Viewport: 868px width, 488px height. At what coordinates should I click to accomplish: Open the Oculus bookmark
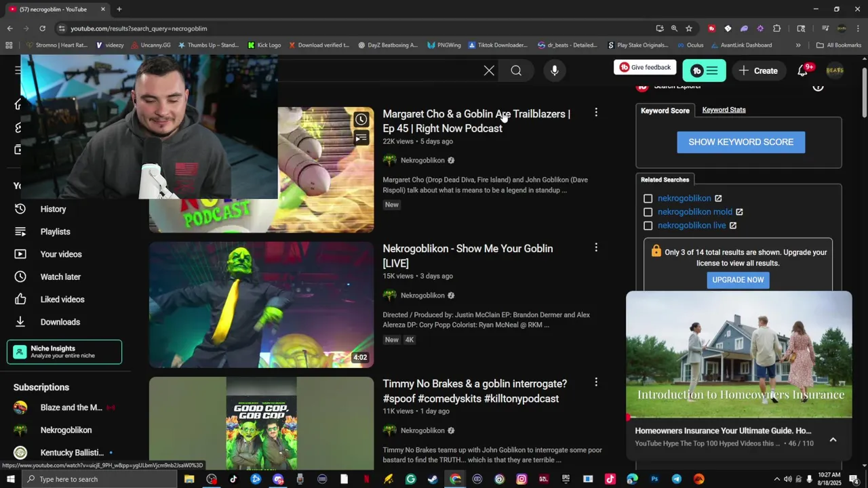pyautogui.click(x=690, y=45)
